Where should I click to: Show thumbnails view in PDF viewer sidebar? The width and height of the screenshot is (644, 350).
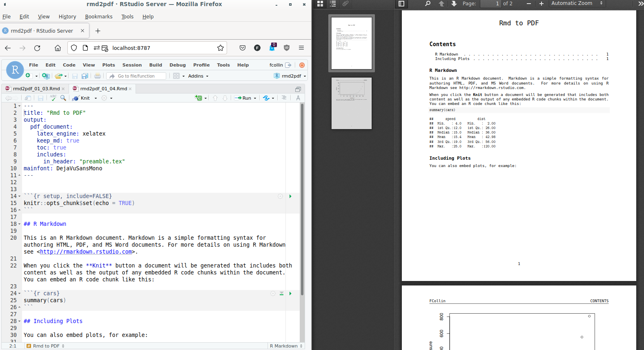tap(320, 4)
